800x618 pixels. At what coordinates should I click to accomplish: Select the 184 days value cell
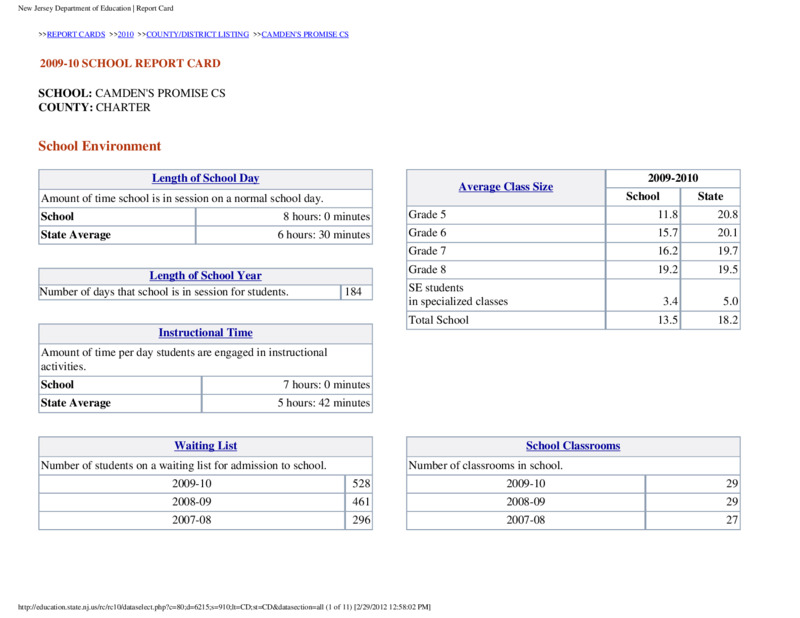tap(356, 292)
